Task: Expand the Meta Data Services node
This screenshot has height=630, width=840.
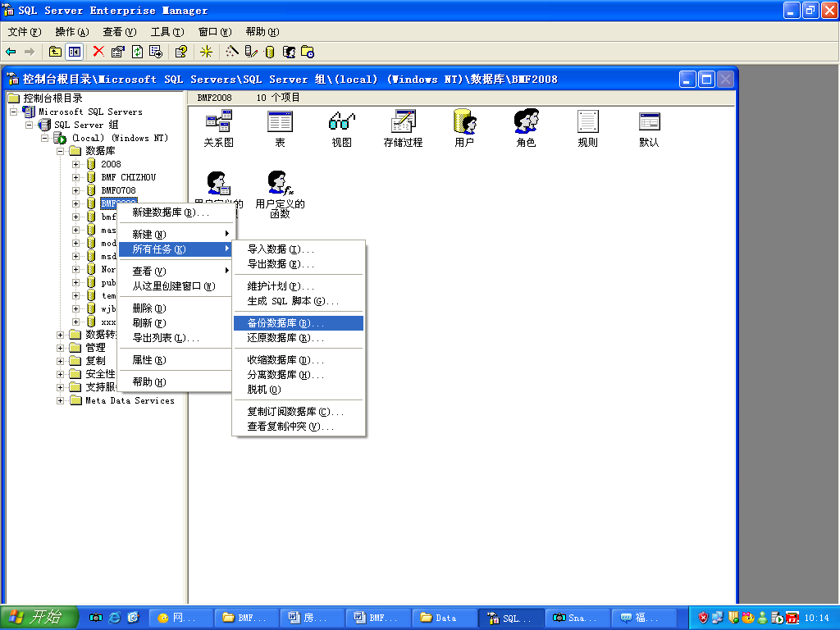Action: coord(60,400)
